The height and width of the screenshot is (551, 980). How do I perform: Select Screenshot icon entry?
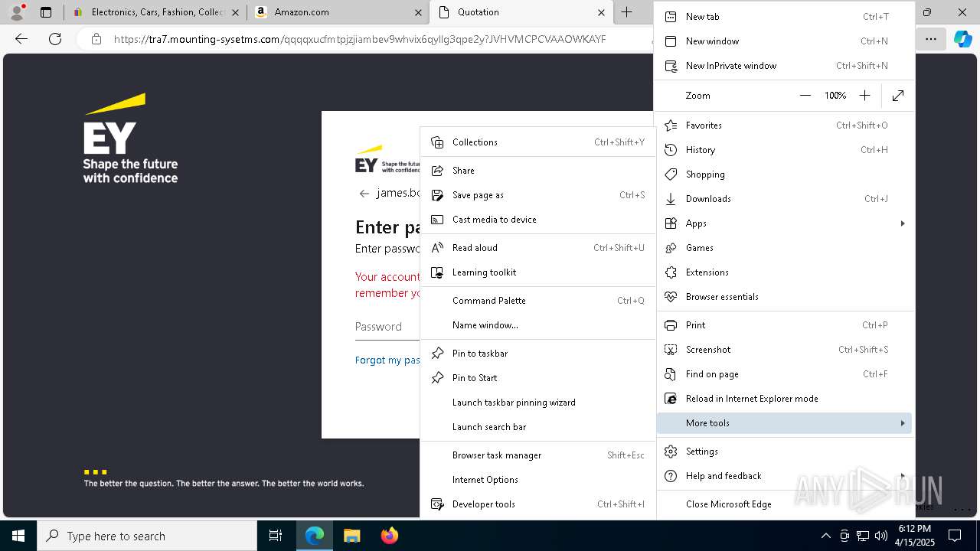pos(671,349)
